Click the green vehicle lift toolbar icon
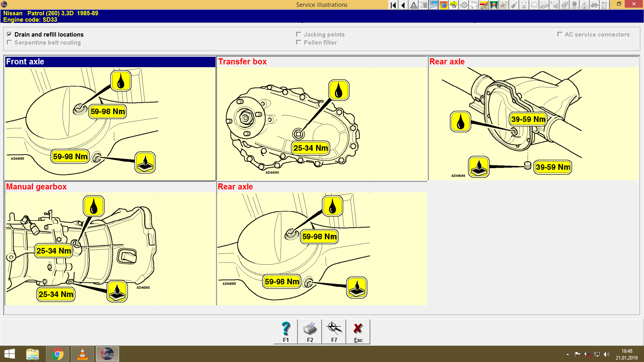644x362 pixels. coord(493,5)
